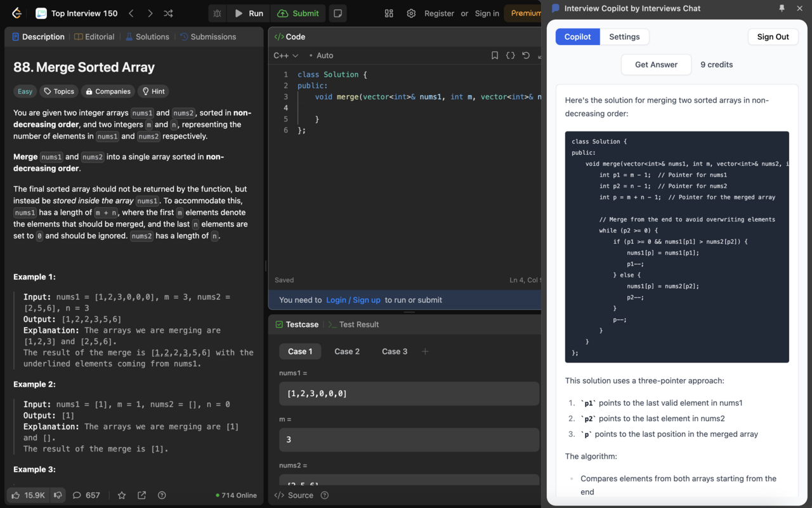This screenshot has height=508, width=812.
Task: Select Case 3
Action: click(x=395, y=351)
